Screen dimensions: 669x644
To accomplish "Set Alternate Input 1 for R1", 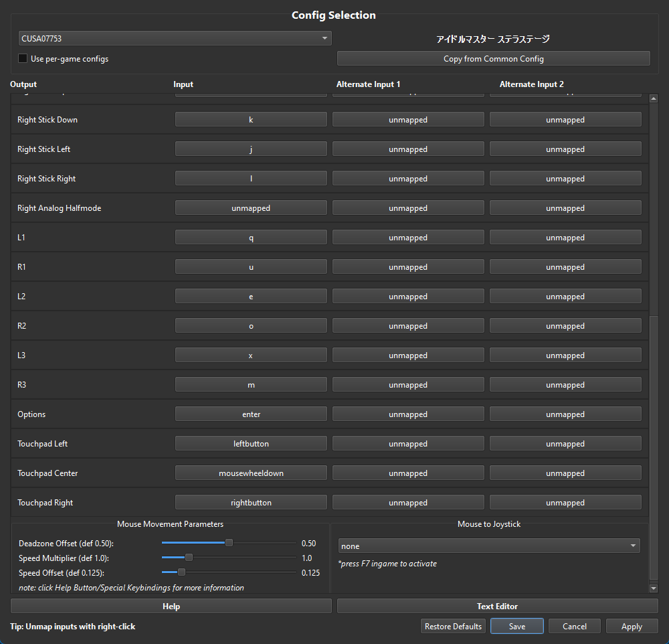I will pos(408,267).
